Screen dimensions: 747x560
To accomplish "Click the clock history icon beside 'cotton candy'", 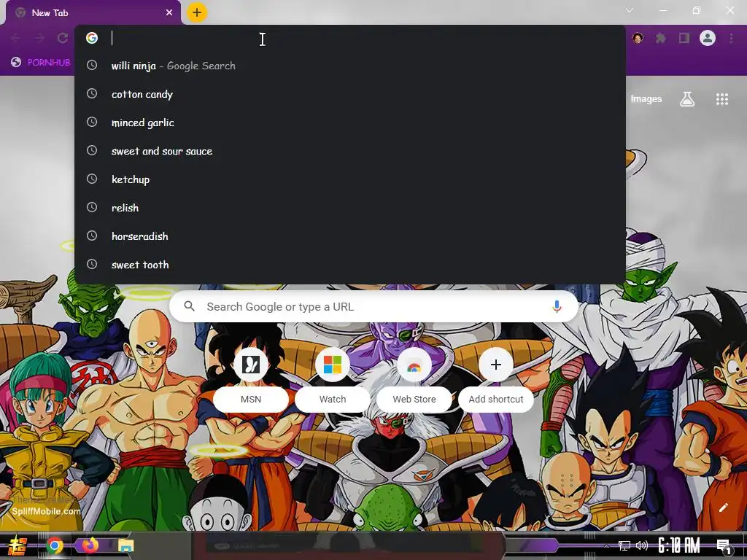I will coord(92,94).
